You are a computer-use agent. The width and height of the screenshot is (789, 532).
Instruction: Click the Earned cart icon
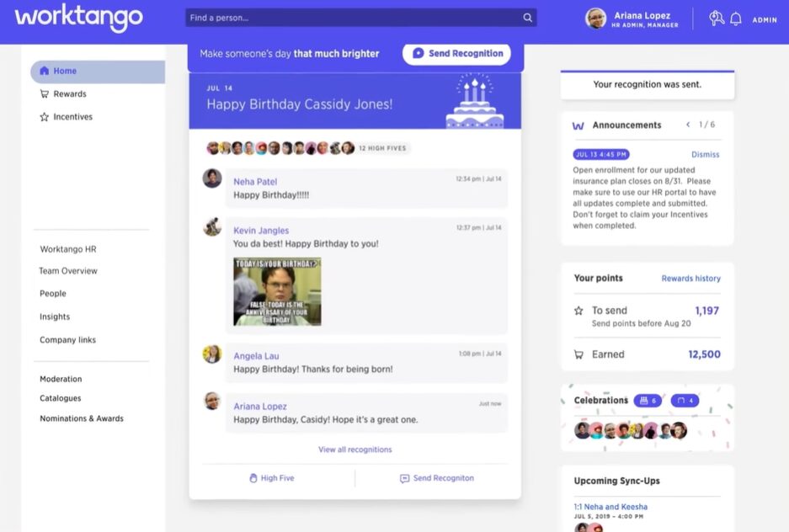(x=578, y=354)
